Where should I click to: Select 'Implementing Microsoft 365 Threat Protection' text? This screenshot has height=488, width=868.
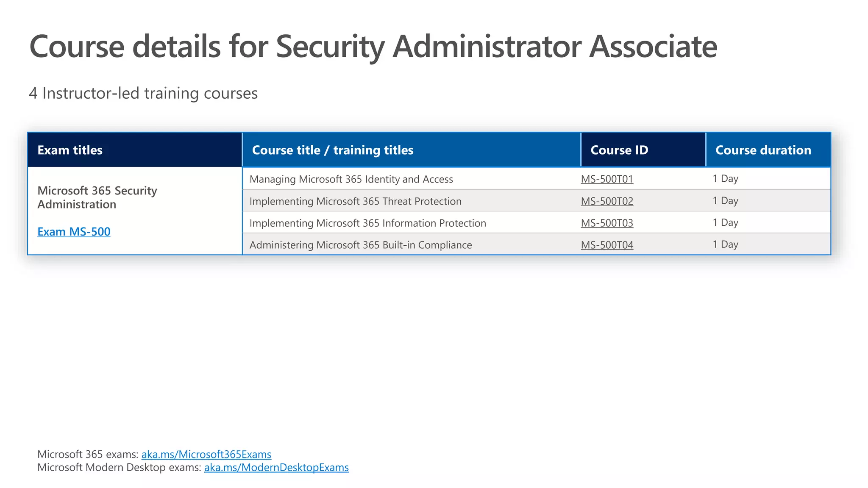[355, 201]
